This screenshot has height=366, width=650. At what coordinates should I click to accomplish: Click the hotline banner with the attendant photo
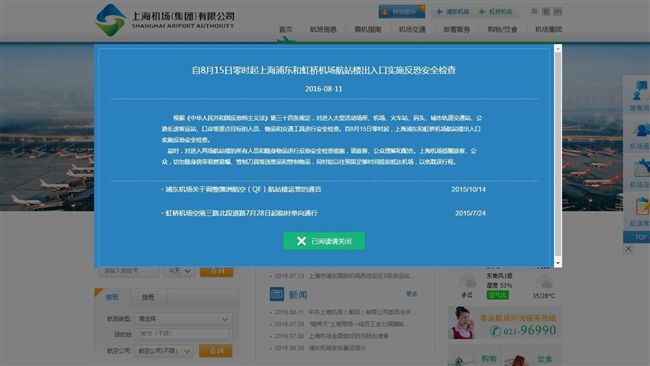pyautogui.click(x=505, y=323)
